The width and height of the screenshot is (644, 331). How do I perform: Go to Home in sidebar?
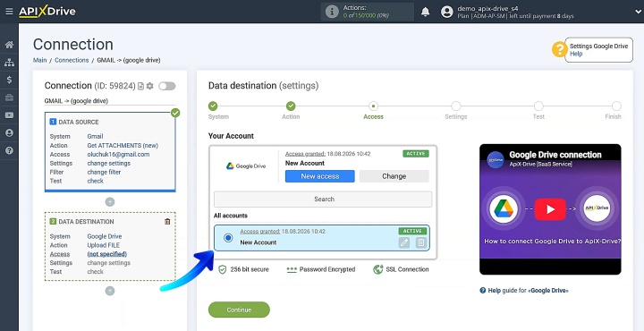9,45
